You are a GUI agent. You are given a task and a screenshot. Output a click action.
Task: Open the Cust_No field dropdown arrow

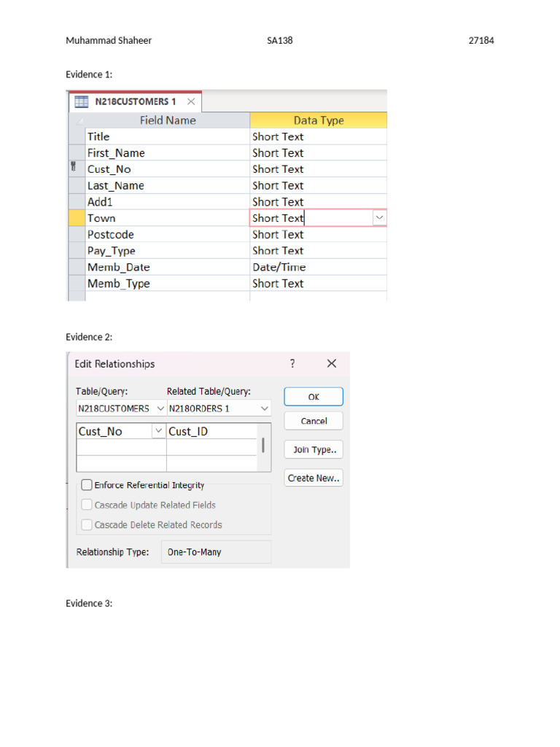[x=158, y=430]
